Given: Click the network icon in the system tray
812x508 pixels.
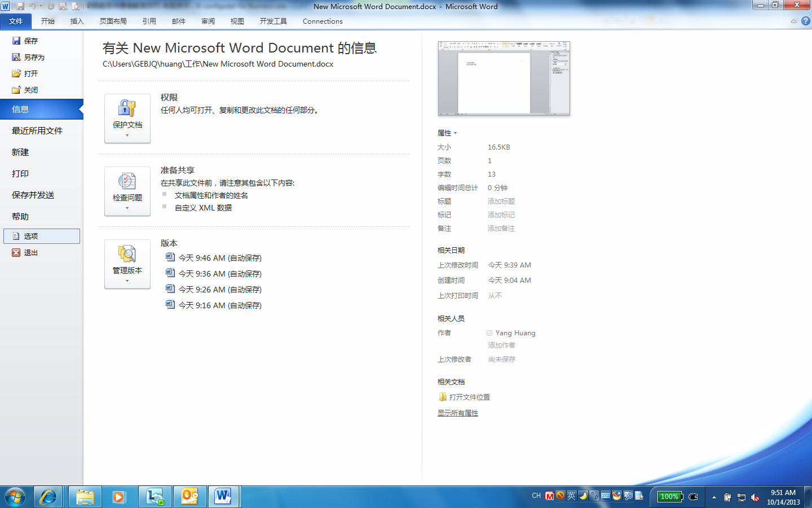Looking at the screenshot, I should (x=742, y=497).
